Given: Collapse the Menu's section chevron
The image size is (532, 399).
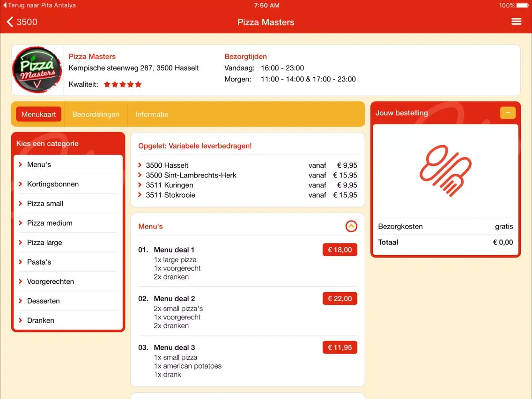Looking at the screenshot, I should tap(351, 226).
